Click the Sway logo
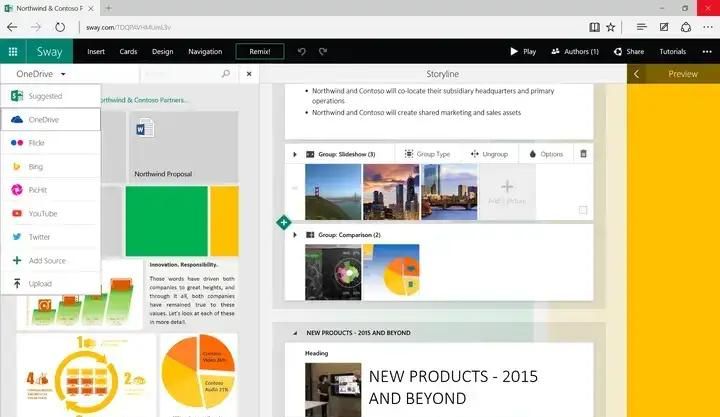The height and width of the screenshot is (417, 720). coord(49,51)
